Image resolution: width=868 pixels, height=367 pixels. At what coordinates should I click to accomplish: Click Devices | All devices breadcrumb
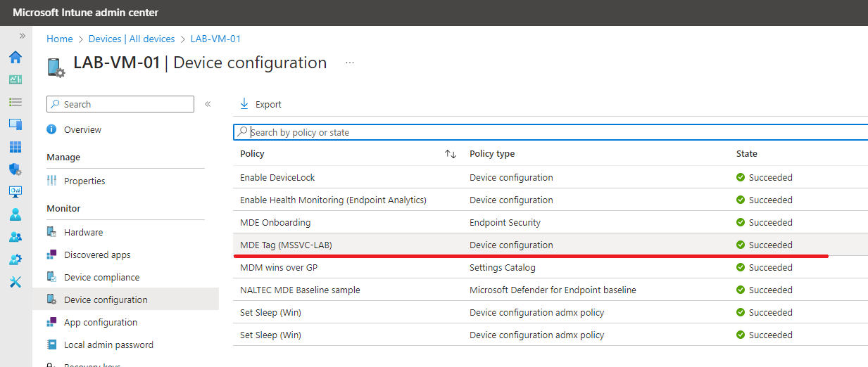132,39
